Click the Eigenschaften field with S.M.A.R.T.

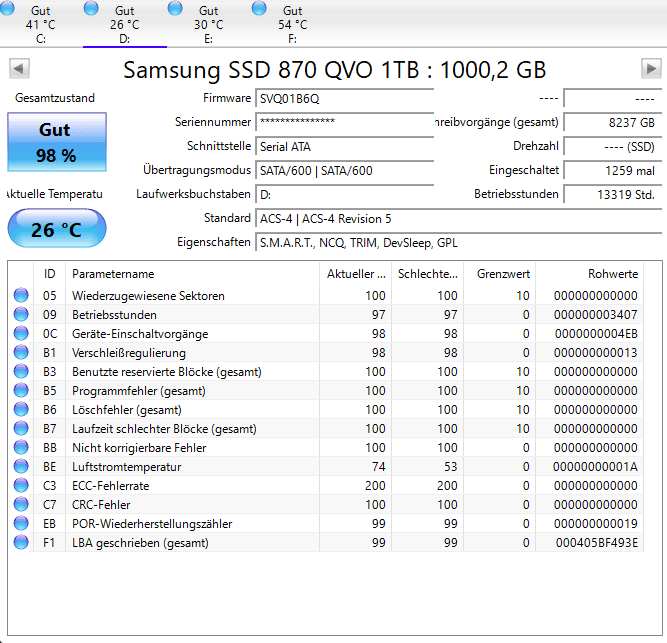(459, 243)
